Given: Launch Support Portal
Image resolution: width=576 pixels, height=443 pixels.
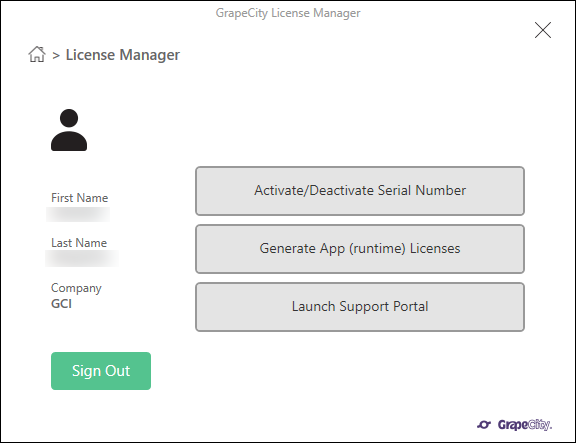Looking at the screenshot, I should (360, 307).
